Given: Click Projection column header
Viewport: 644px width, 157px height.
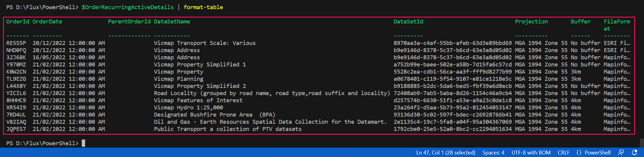Looking at the screenshot, I should 531,21.
